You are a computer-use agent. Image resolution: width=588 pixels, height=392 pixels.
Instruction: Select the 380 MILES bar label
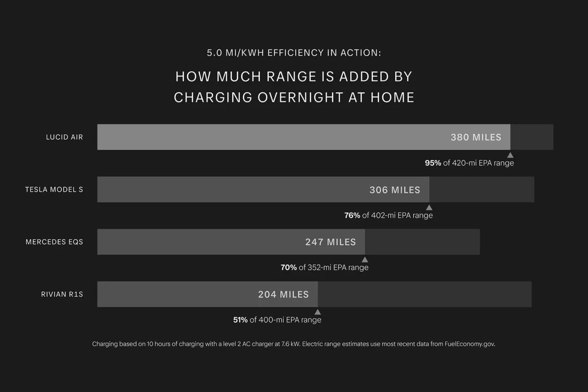coord(476,137)
